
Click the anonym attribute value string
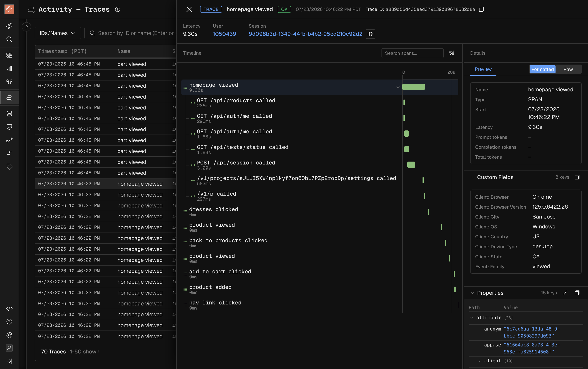tap(532, 332)
